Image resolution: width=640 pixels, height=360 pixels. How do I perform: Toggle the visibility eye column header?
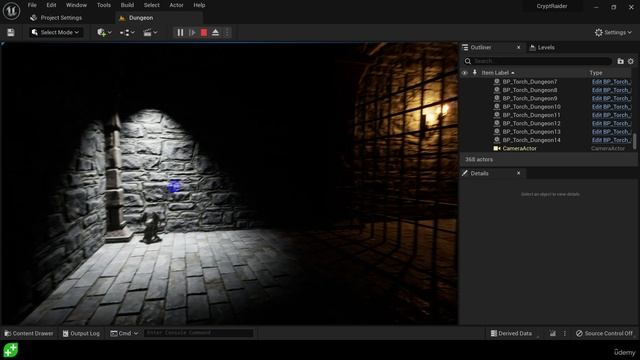(x=464, y=73)
